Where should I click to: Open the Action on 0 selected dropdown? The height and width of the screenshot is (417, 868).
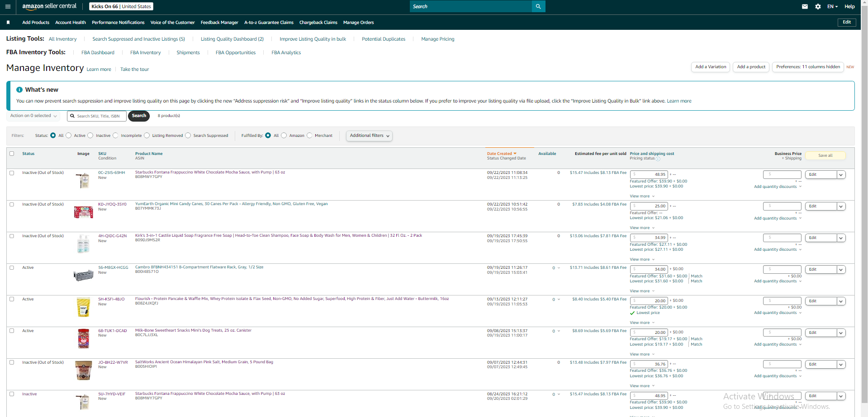click(33, 116)
